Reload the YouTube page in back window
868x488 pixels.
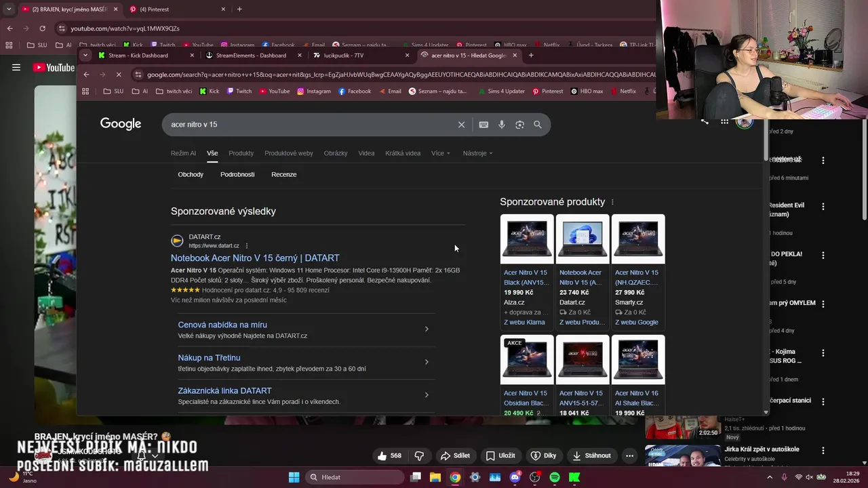coord(42,28)
